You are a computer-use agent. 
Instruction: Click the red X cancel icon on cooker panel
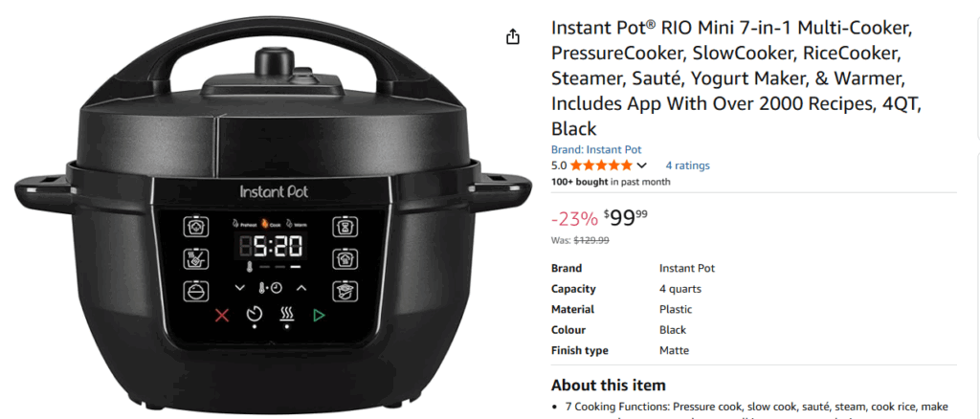222,316
